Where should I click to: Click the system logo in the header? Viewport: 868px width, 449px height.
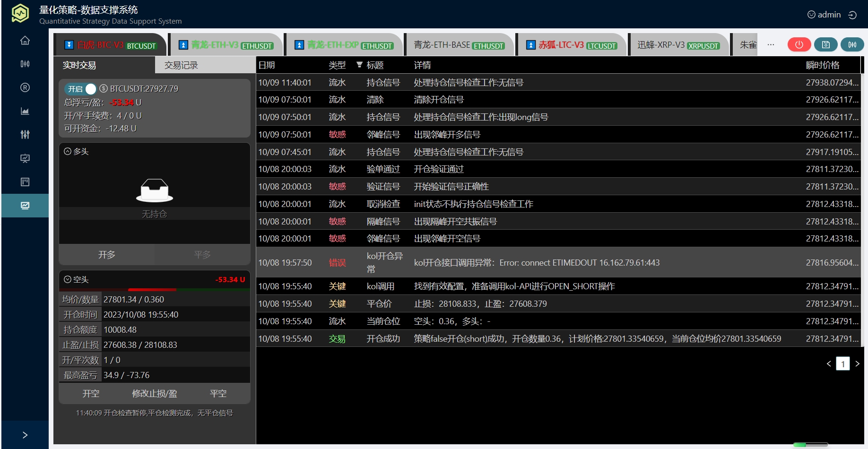tap(20, 13)
